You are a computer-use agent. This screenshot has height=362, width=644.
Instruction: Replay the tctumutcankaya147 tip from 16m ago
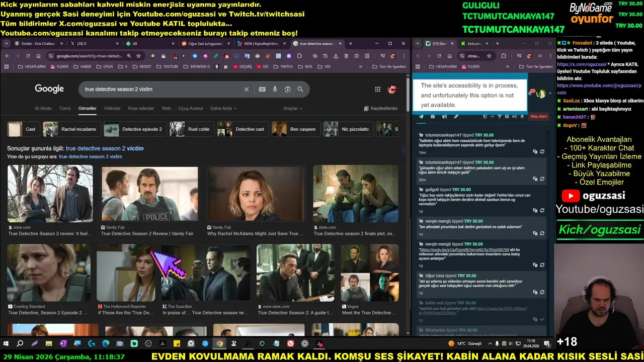(x=542, y=151)
